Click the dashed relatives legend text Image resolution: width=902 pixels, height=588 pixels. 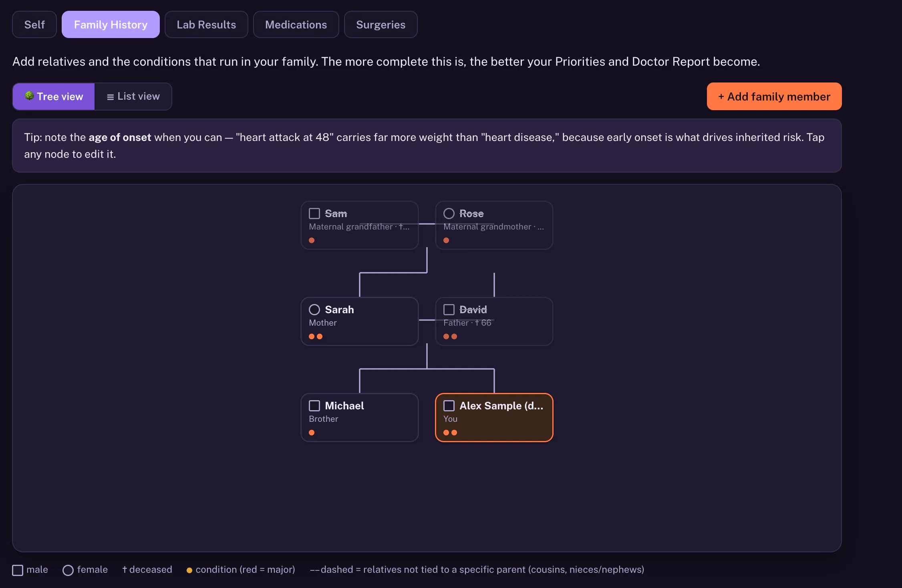click(477, 570)
